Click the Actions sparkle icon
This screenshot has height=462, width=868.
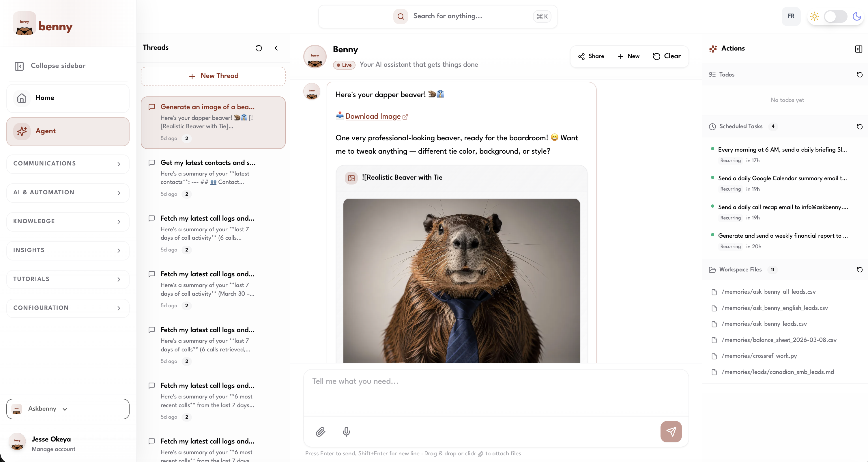[713, 49]
